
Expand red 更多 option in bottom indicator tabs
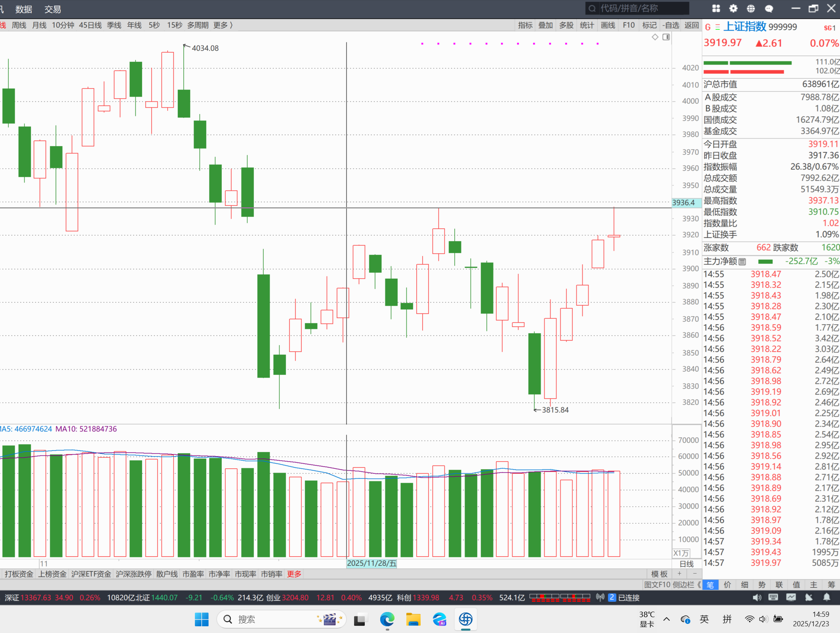click(x=294, y=574)
